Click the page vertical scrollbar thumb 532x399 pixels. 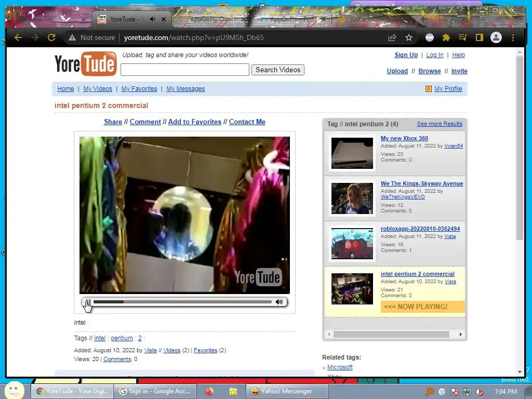(520, 148)
